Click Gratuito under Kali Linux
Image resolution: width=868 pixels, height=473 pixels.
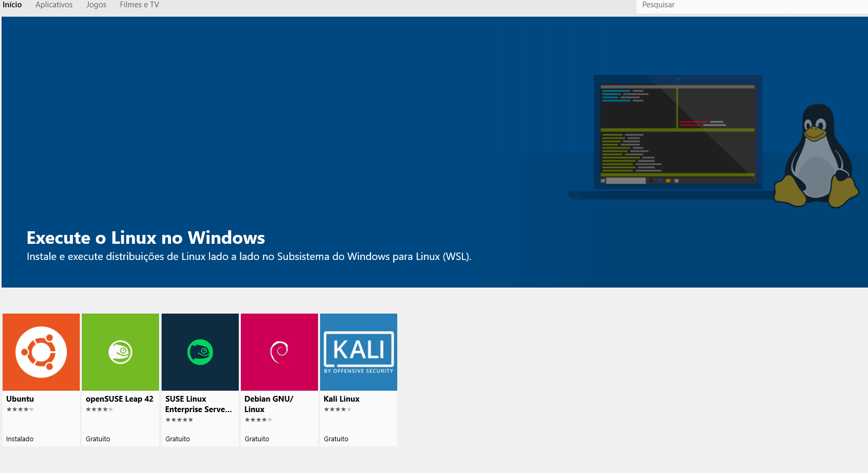click(x=336, y=439)
